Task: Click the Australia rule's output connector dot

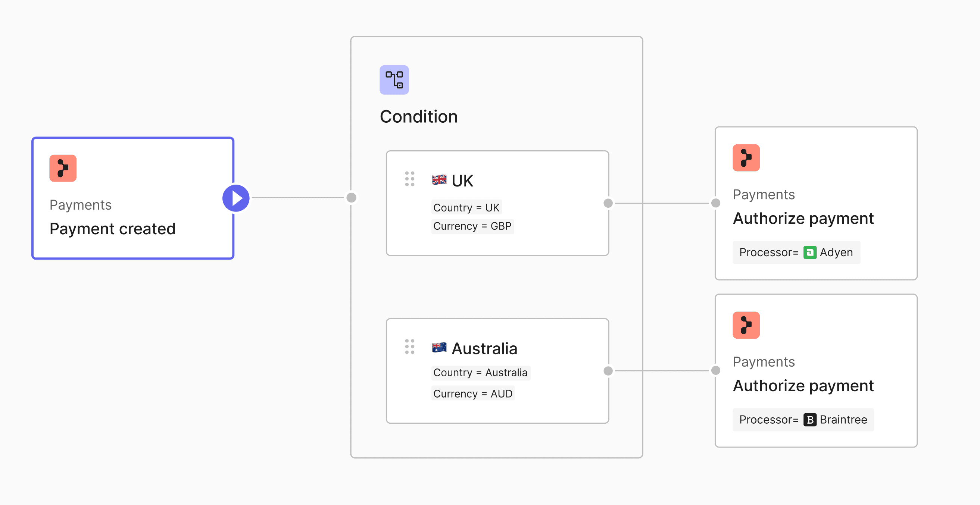Action: pyautogui.click(x=608, y=371)
